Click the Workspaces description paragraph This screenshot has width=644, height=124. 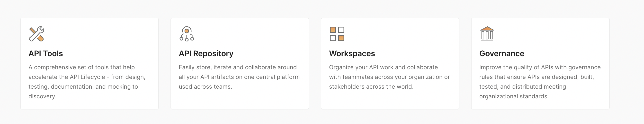click(x=389, y=77)
